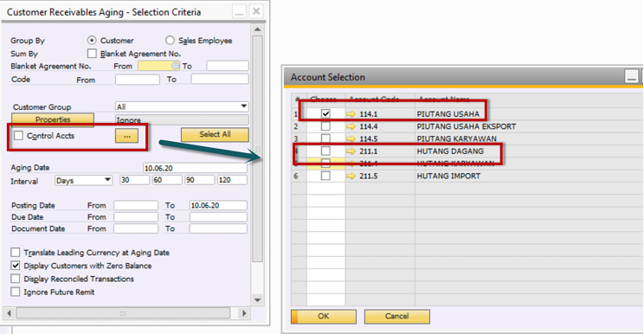Click the Ignore properties field
This screenshot has height=334, width=644.
(182, 119)
